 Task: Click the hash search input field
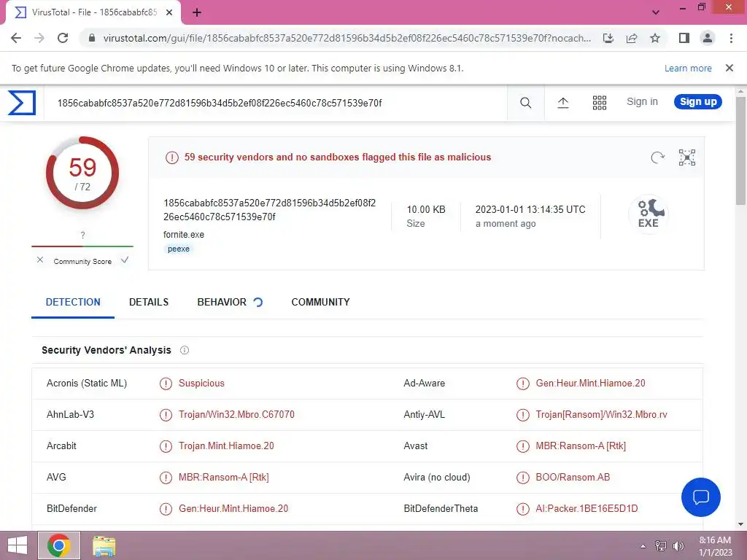(275, 103)
